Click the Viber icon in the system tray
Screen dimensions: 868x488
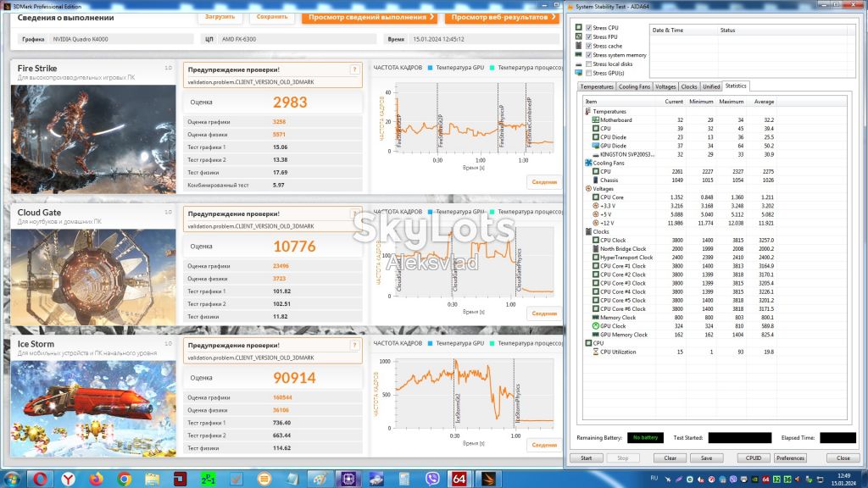pyautogui.click(x=733, y=480)
